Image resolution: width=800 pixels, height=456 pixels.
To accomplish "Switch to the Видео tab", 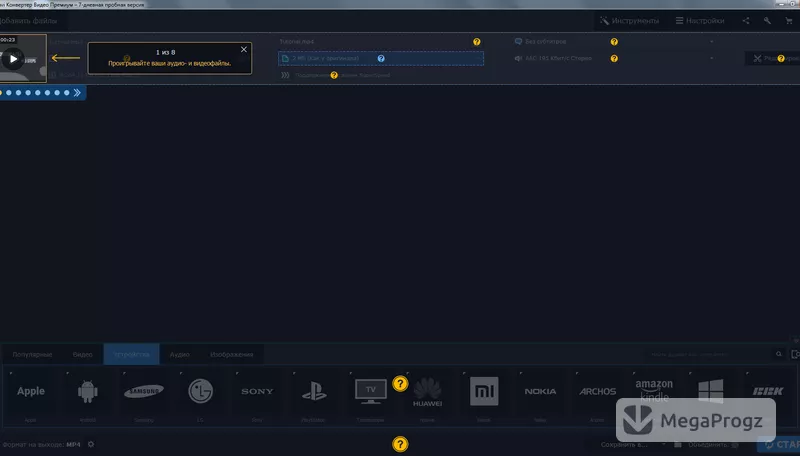I will [83, 354].
